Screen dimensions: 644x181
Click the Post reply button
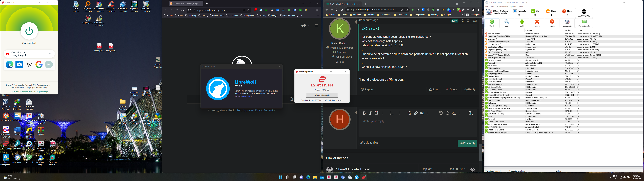tap(467, 143)
